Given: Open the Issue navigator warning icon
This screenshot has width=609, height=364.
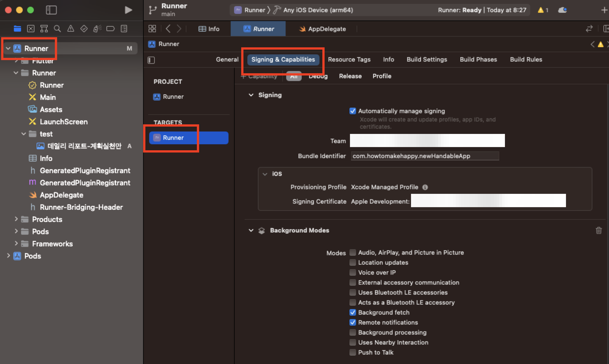Looking at the screenshot, I should point(71,29).
